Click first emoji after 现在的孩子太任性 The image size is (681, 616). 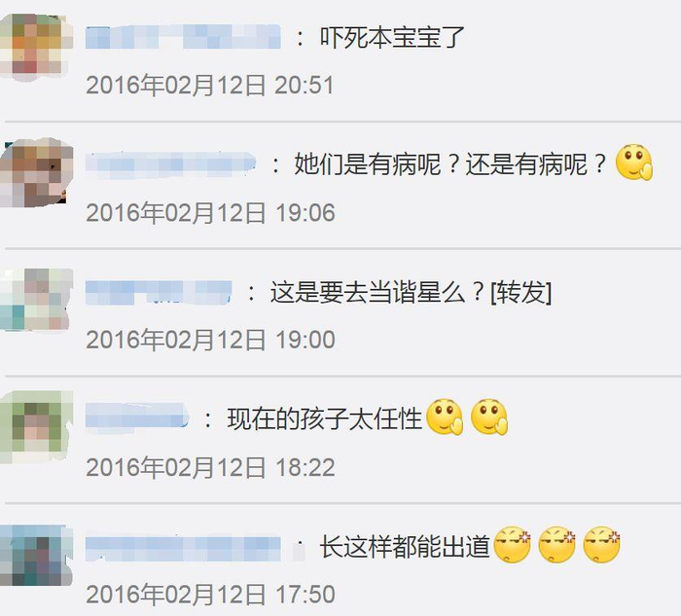pyautogui.click(x=445, y=417)
